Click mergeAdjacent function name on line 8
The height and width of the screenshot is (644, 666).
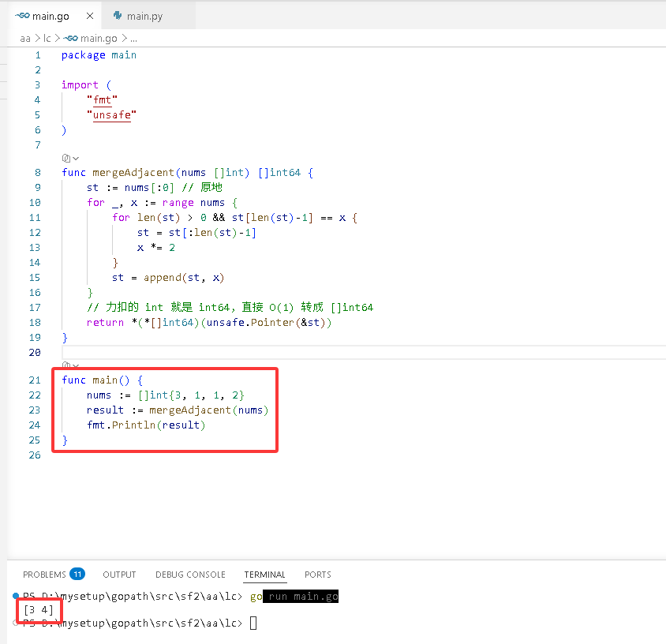click(133, 173)
